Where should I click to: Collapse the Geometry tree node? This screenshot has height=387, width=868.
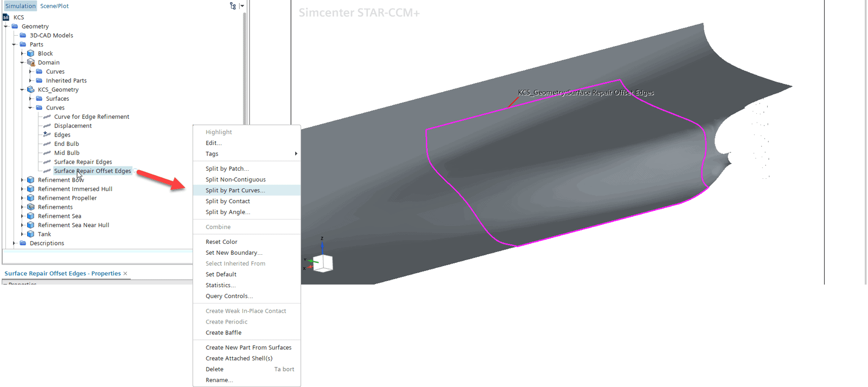[6, 26]
